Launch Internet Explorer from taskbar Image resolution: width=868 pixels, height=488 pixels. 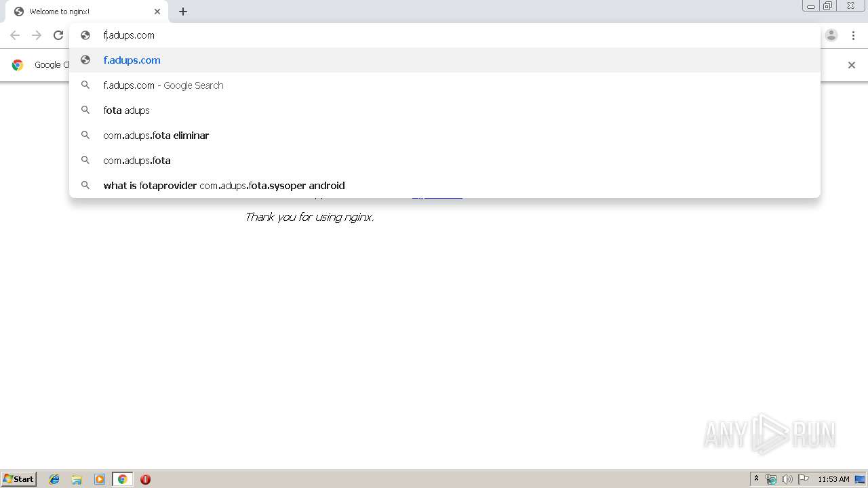(54, 479)
